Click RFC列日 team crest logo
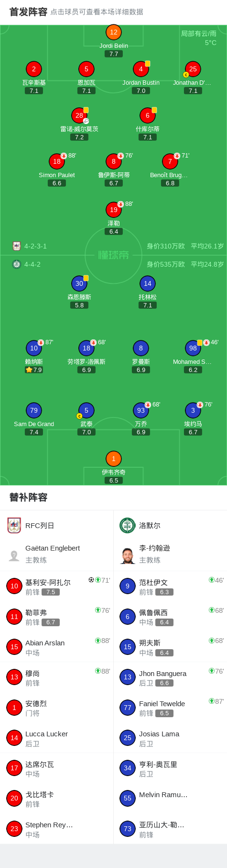This screenshot has height=868, width=227. (14, 525)
